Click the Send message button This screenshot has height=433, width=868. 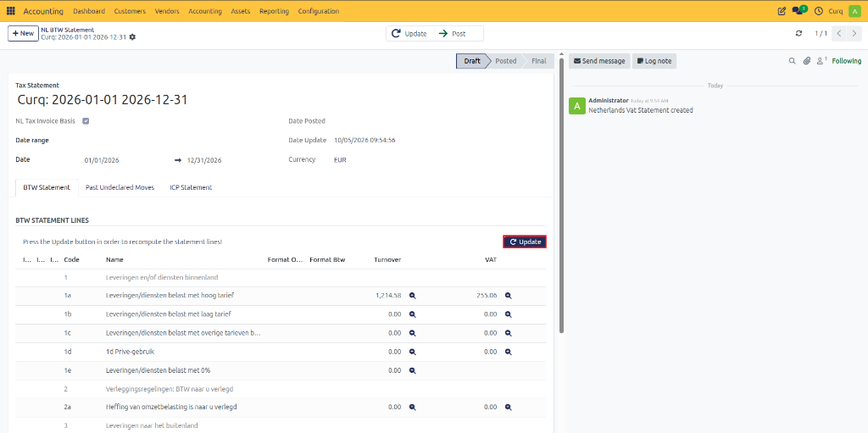(599, 61)
